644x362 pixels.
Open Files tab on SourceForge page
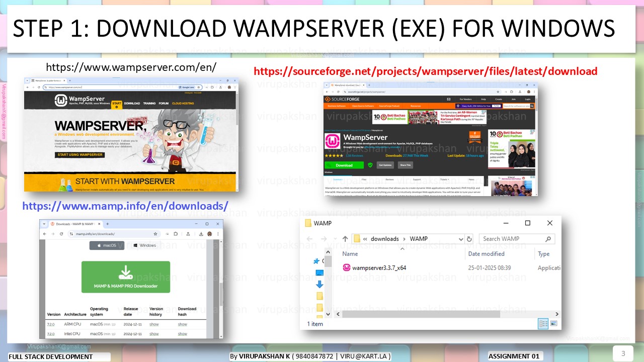364,179
